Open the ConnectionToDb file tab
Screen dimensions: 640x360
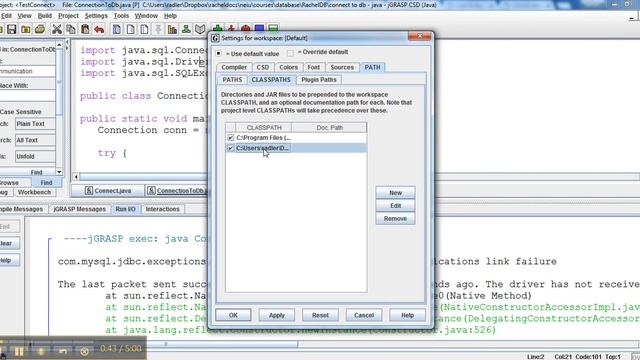coord(177,191)
